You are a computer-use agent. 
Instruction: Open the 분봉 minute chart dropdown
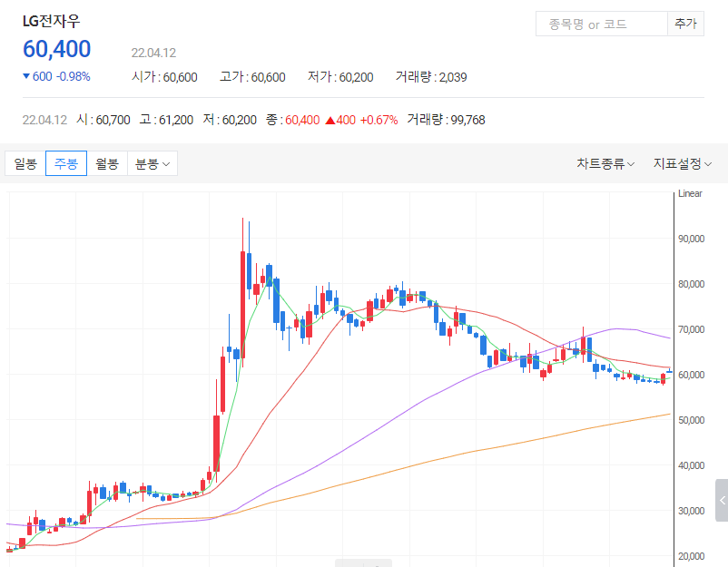click(x=152, y=163)
